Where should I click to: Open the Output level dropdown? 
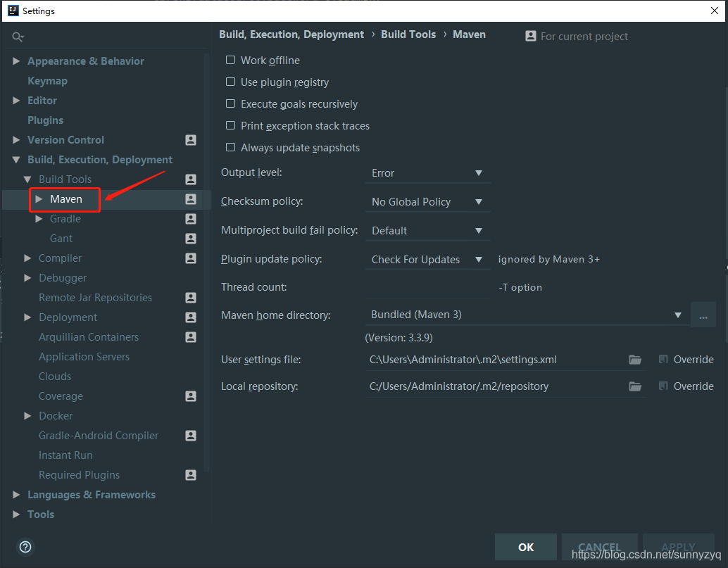pos(427,172)
